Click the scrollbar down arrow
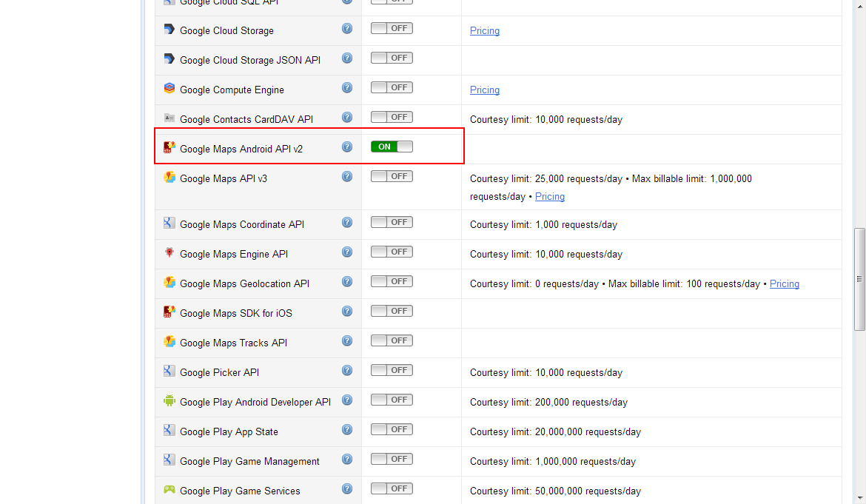This screenshot has width=866, height=504. pyautogui.click(x=859, y=499)
